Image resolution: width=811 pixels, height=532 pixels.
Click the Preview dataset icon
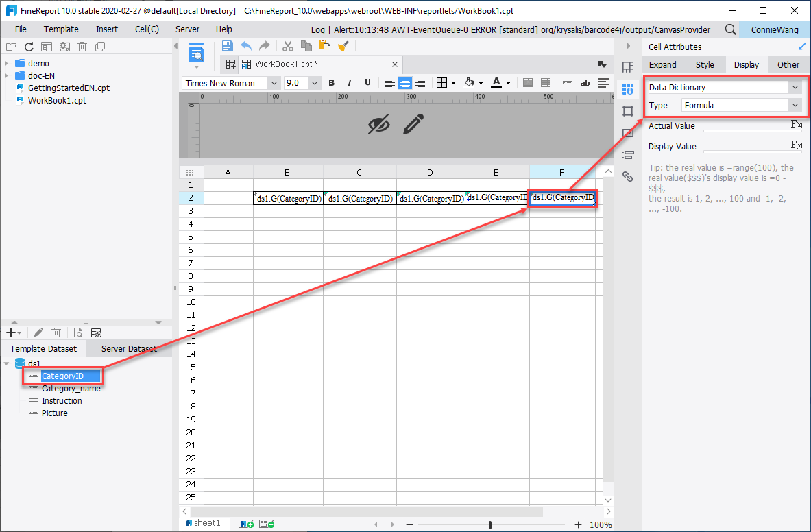(x=77, y=332)
